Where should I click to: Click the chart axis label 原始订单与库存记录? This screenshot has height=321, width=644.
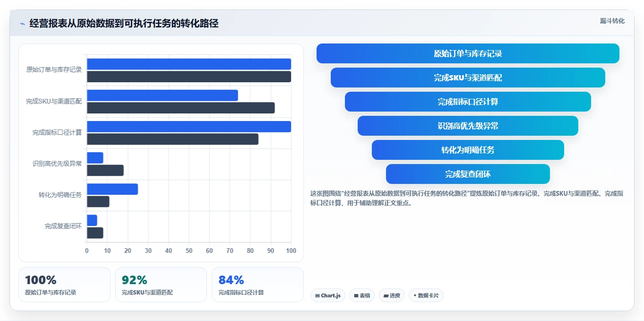pyautogui.click(x=54, y=70)
